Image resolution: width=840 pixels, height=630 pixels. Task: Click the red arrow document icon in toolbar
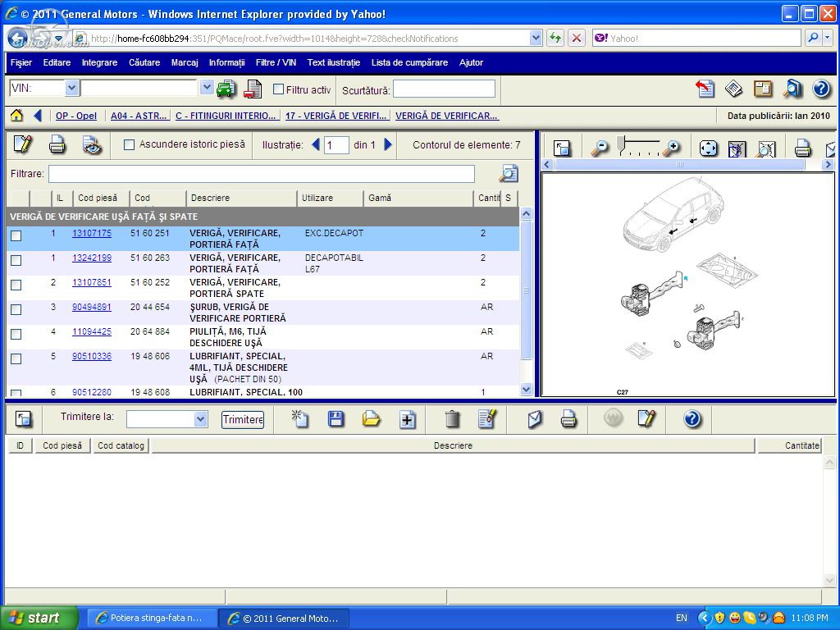(705, 89)
